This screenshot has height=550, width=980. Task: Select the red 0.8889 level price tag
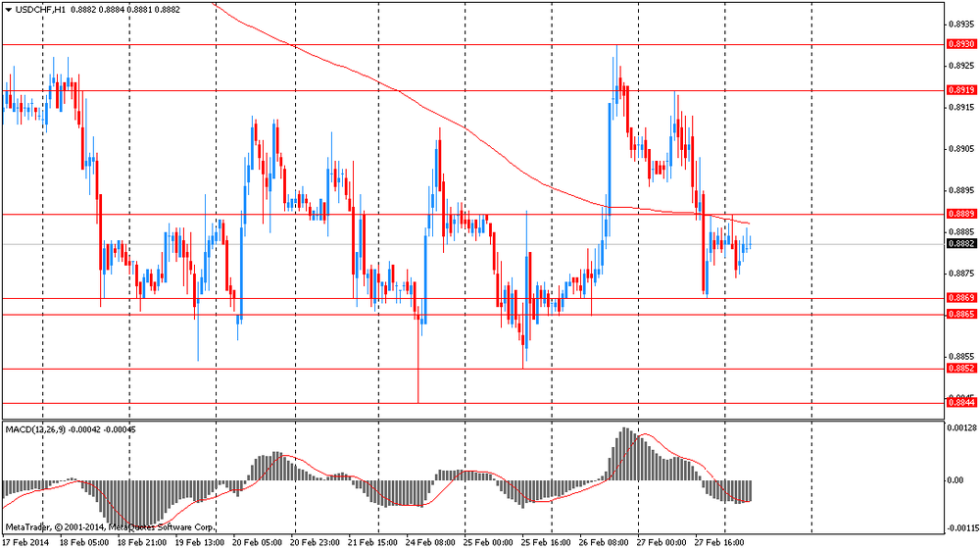[961, 214]
